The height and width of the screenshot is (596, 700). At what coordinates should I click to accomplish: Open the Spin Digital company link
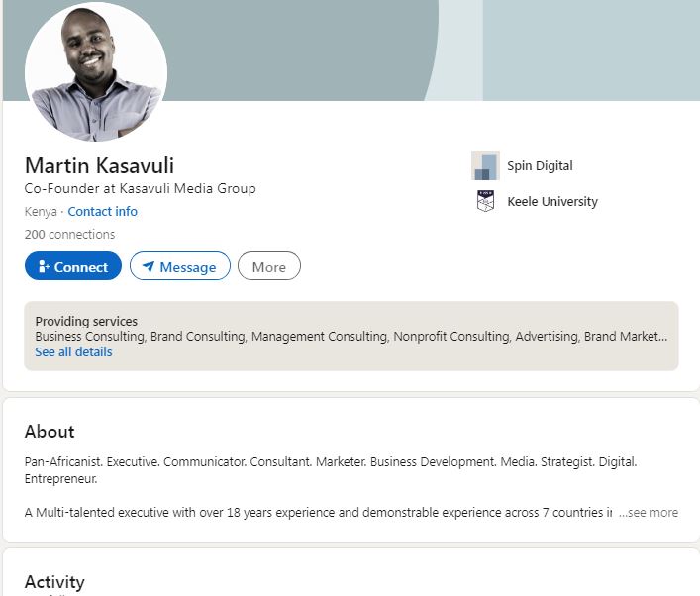coord(540,165)
